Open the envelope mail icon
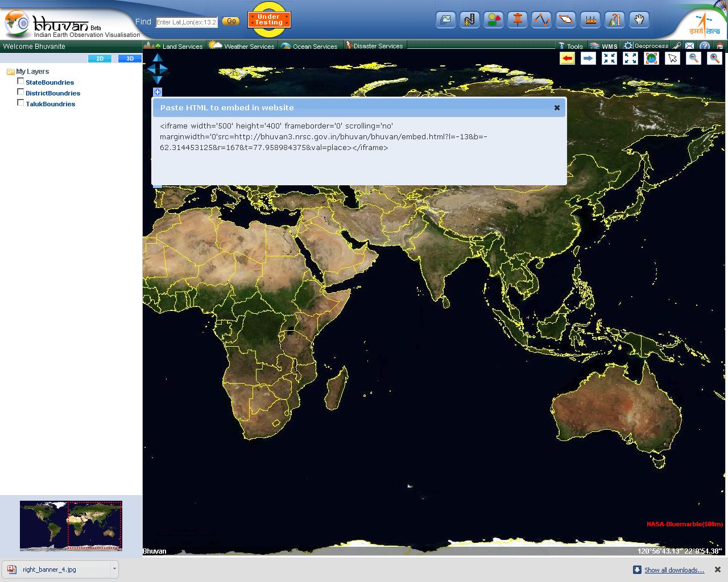 click(x=689, y=46)
